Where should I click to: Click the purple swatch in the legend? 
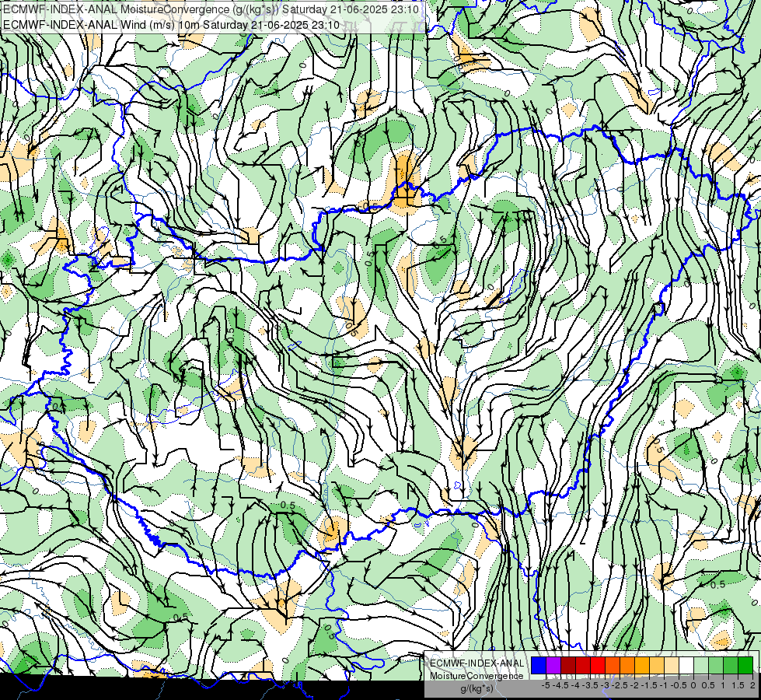pyautogui.click(x=553, y=666)
